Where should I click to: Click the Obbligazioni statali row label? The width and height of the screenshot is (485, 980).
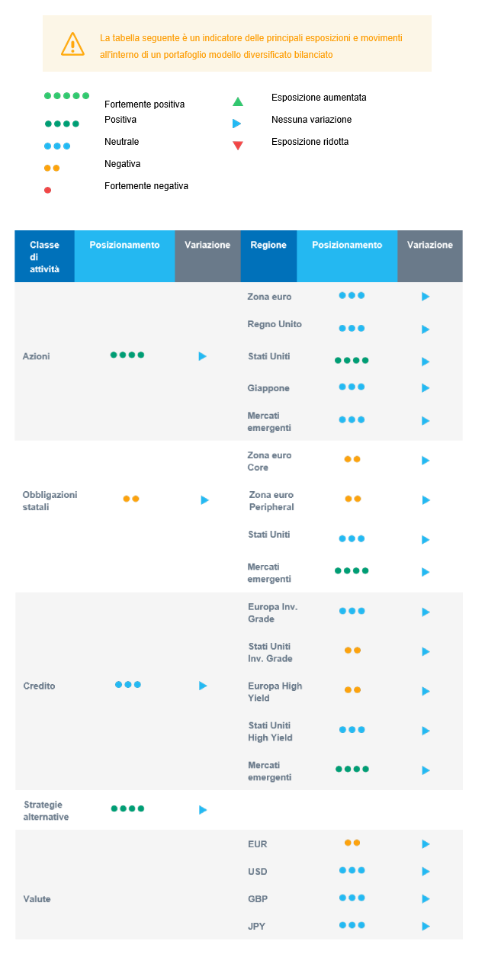point(50,501)
